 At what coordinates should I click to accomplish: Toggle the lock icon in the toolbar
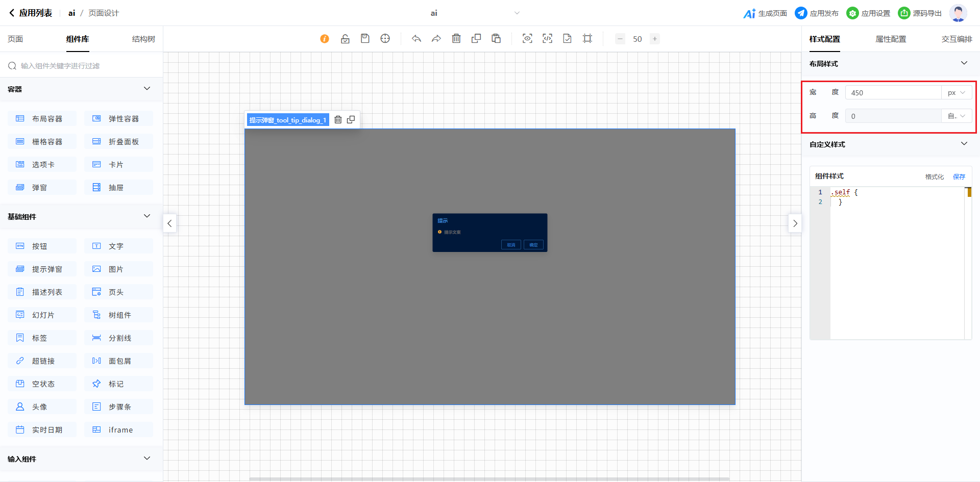point(345,39)
